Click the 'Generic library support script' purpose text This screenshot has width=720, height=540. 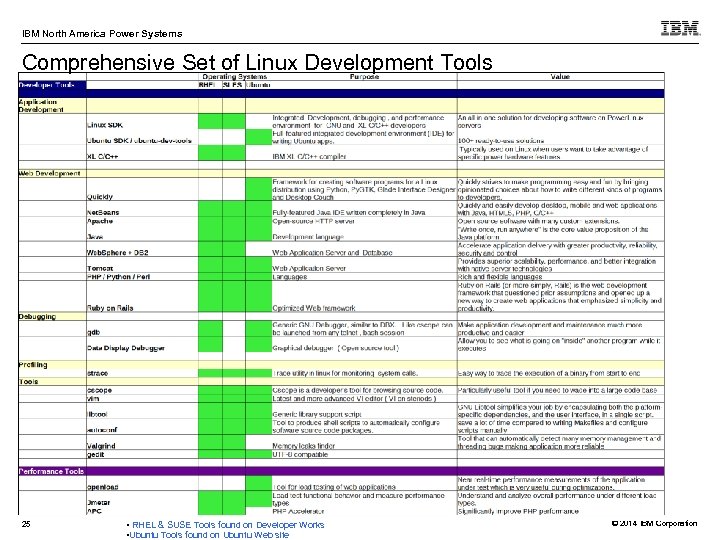pyautogui.click(x=317, y=414)
